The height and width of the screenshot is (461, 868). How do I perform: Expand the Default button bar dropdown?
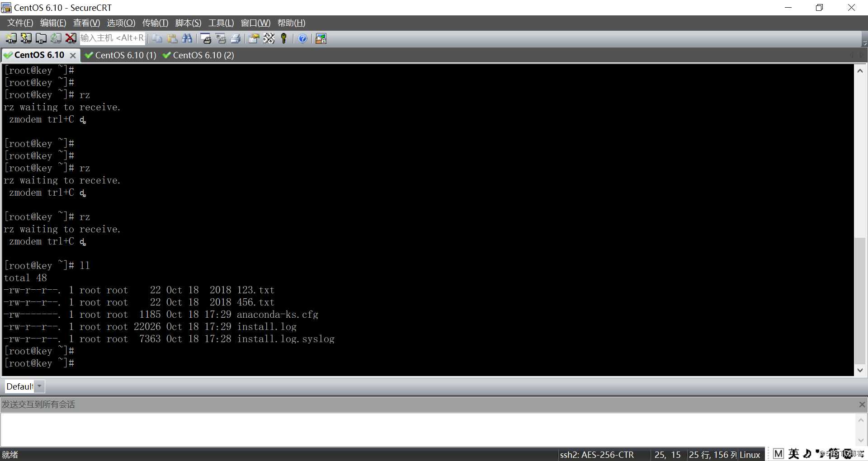tap(39, 386)
